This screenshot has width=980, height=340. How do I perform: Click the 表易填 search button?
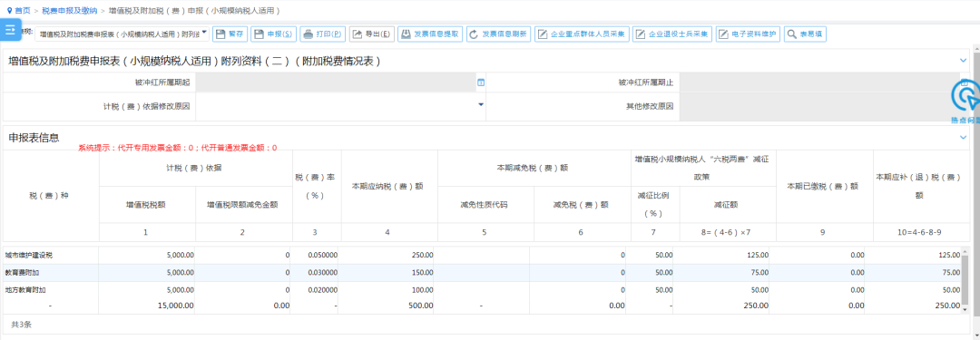coord(805,34)
